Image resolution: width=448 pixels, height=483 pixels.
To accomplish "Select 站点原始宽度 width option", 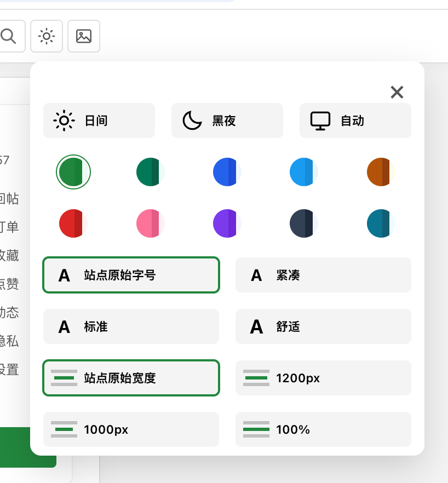I will tap(131, 378).
